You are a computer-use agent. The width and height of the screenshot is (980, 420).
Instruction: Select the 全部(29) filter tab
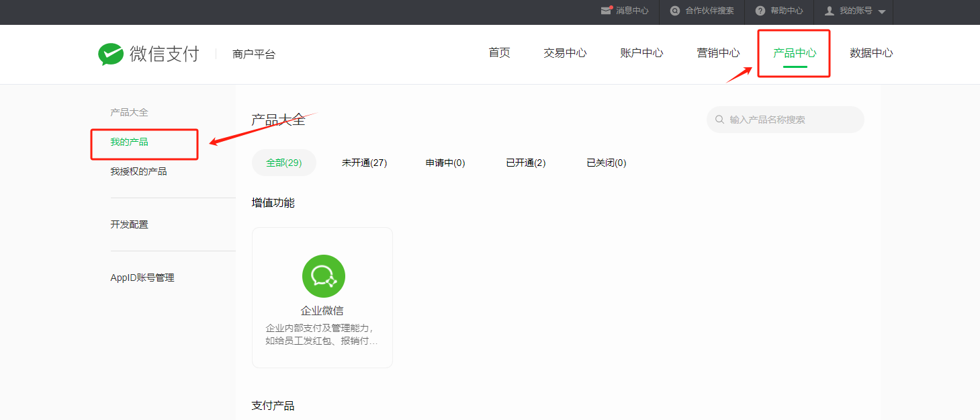pos(283,163)
